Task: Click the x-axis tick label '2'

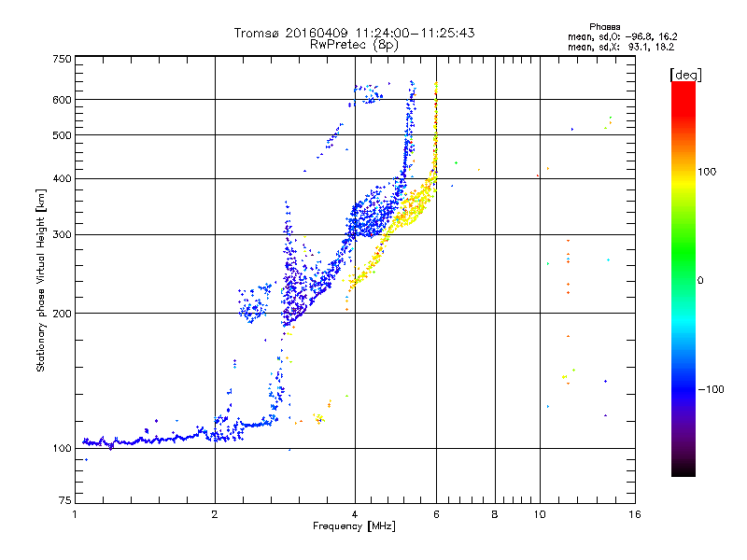Action: click(x=215, y=514)
